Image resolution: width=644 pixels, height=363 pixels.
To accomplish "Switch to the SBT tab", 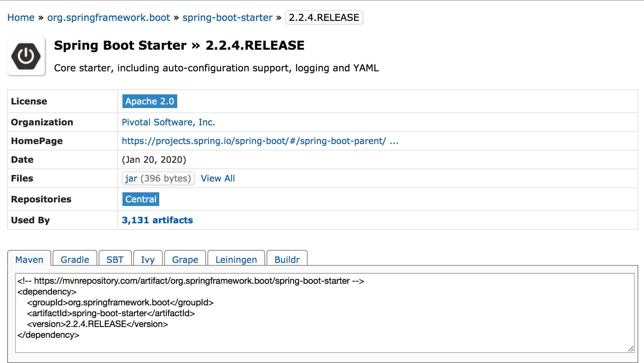I will pyautogui.click(x=115, y=259).
